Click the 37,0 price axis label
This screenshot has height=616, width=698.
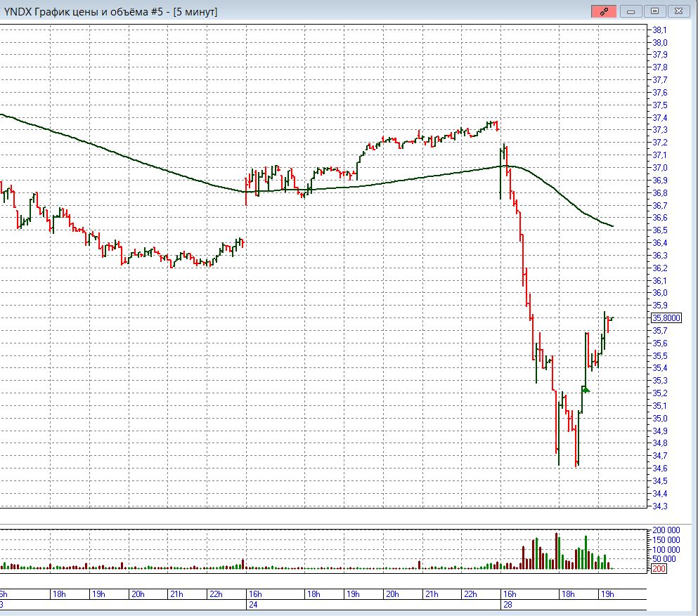(x=659, y=168)
